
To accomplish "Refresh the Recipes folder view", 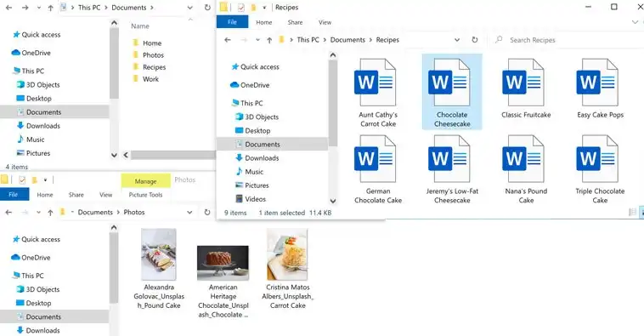I will point(474,40).
